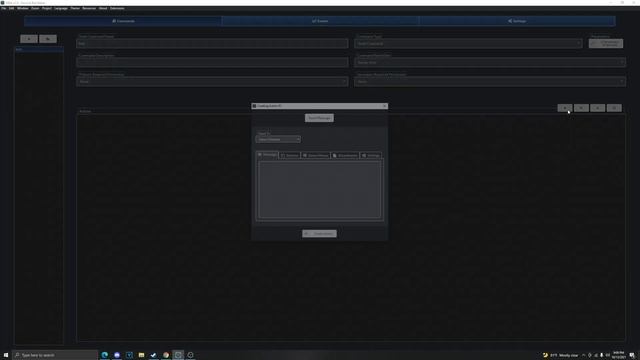Screen dimensions: 640x360
Task: Open the Command Type dropdown
Action: point(468,43)
